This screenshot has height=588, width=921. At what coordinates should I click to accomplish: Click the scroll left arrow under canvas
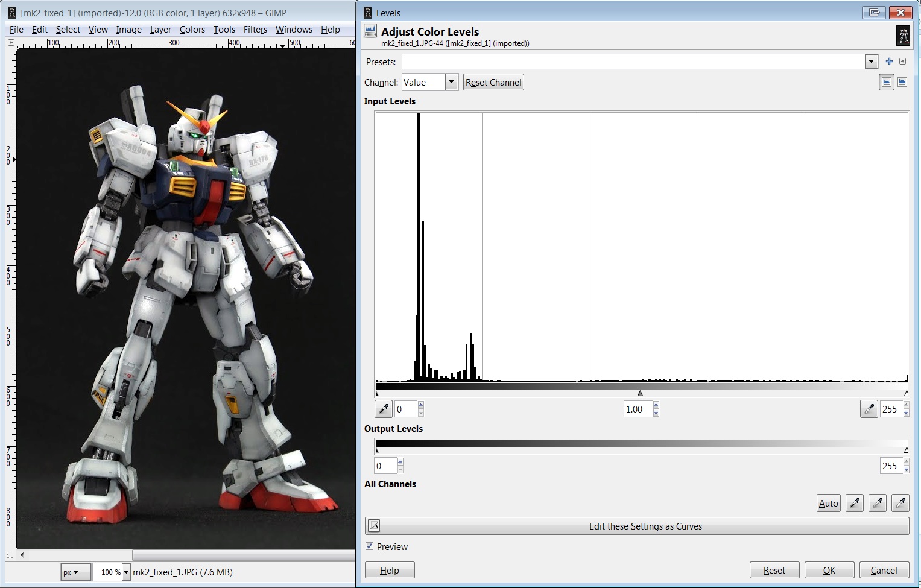click(x=22, y=554)
